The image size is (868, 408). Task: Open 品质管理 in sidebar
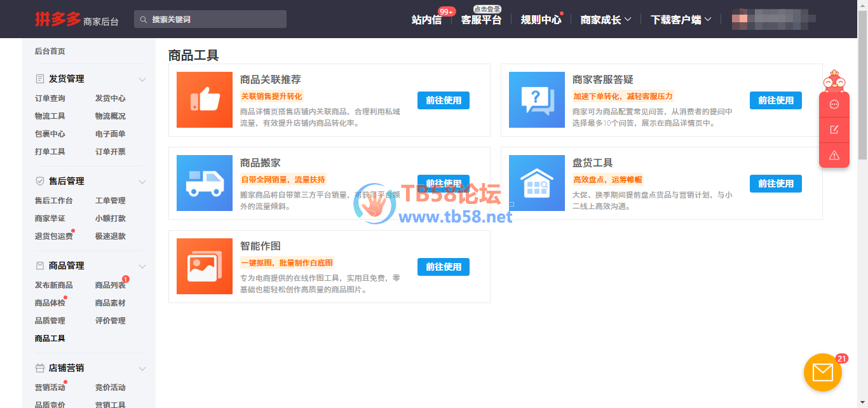50,321
